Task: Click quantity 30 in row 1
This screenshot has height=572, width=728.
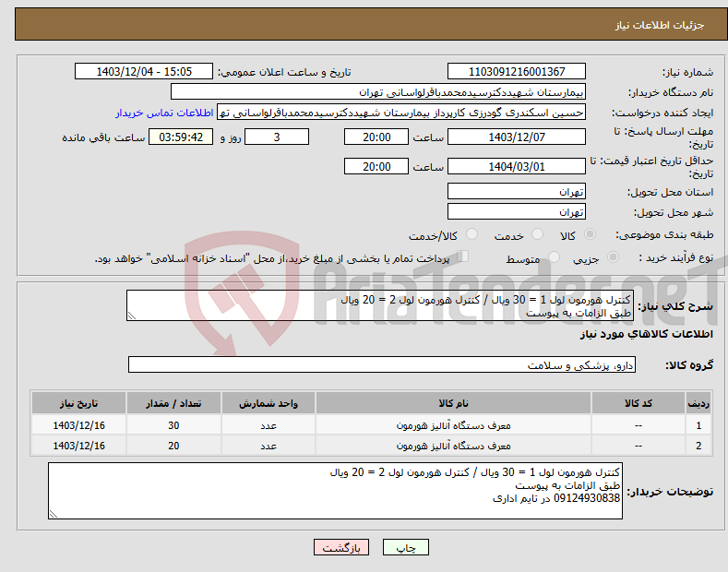Action: (173, 425)
